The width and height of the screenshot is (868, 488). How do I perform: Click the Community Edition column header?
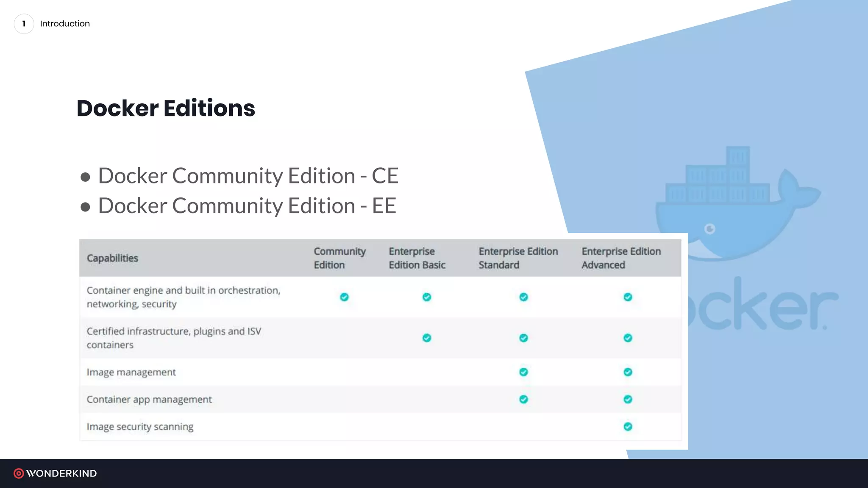pos(339,258)
